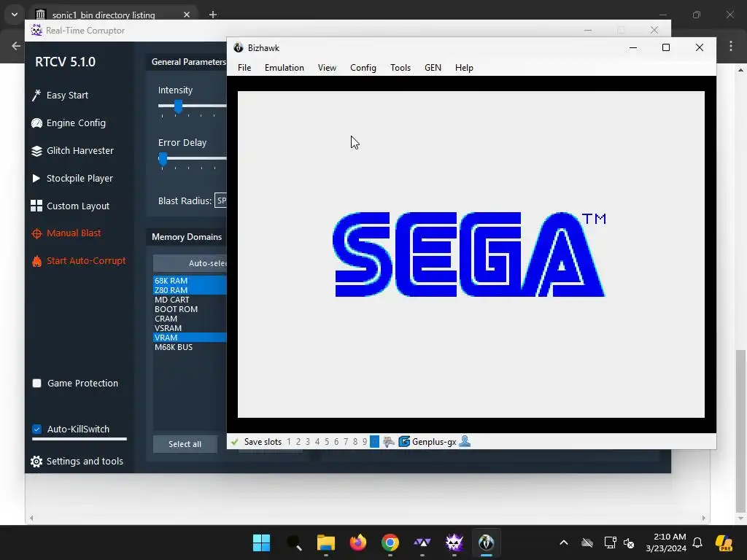This screenshot has height=560, width=747.
Task: Click the Blast Radius value box
Action: [221, 201]
